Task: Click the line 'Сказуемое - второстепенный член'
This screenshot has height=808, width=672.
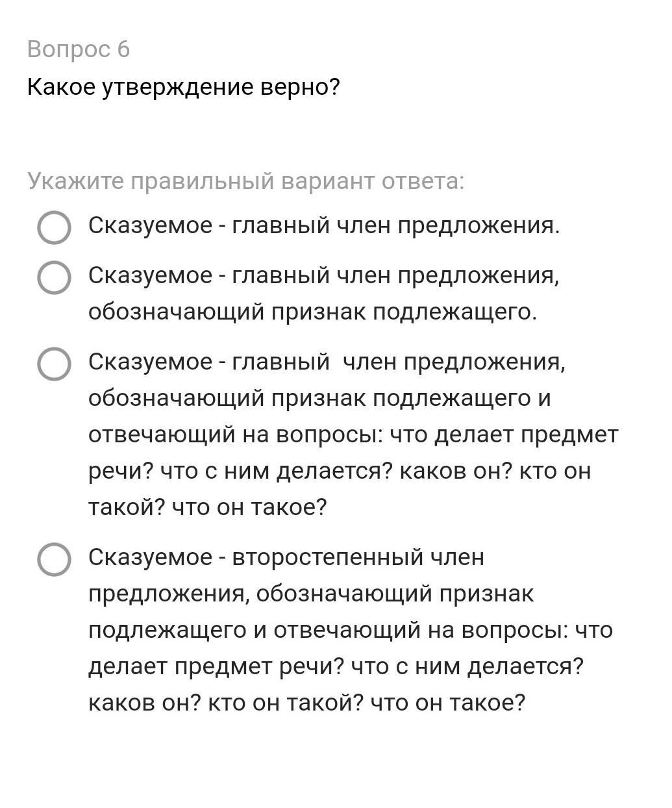Action: pyautogui.click(x=286, y=557)
